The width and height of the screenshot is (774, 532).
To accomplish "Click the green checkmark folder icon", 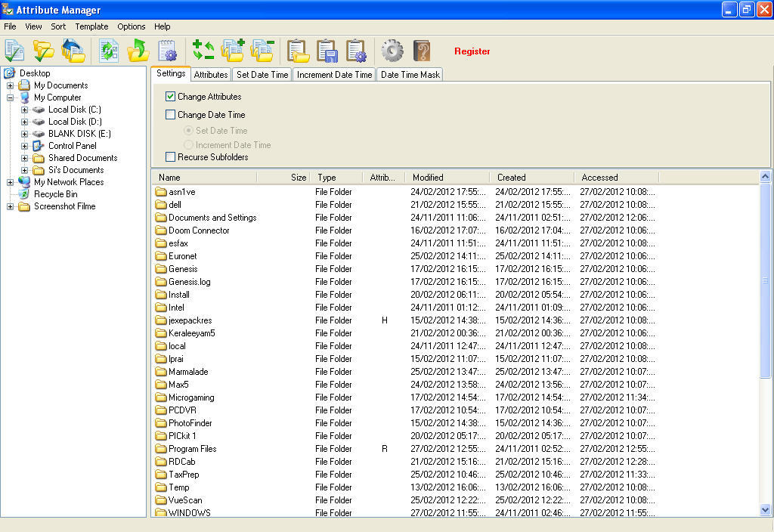I will [43, 51].
